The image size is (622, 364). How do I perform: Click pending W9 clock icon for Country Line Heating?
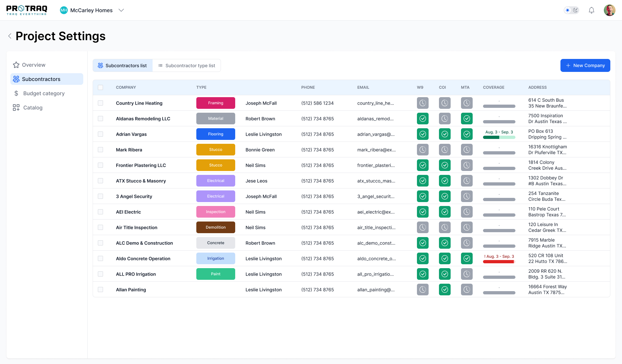click(x=422, y=103)
